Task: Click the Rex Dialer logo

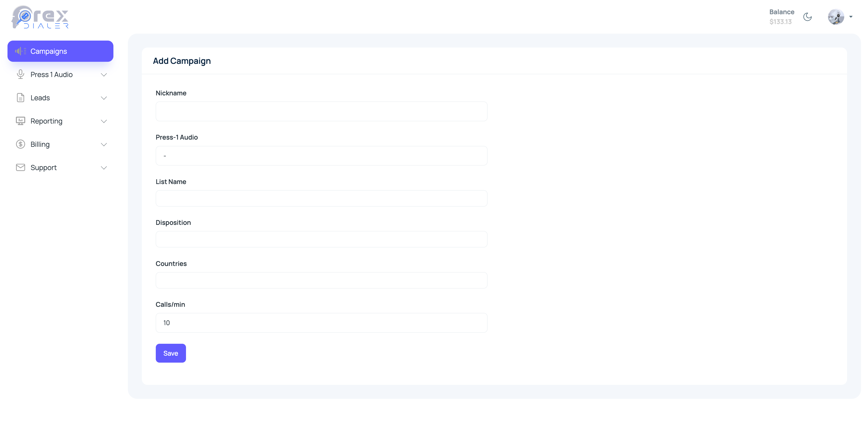Action: point(40,17)
